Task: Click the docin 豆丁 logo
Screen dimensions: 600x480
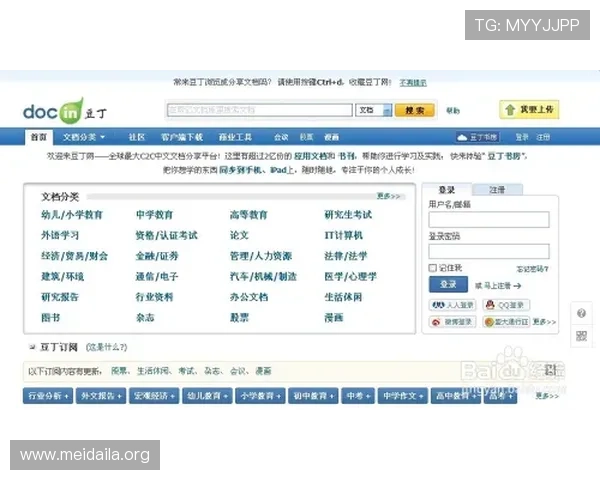Action: click(x=65, y=111)
